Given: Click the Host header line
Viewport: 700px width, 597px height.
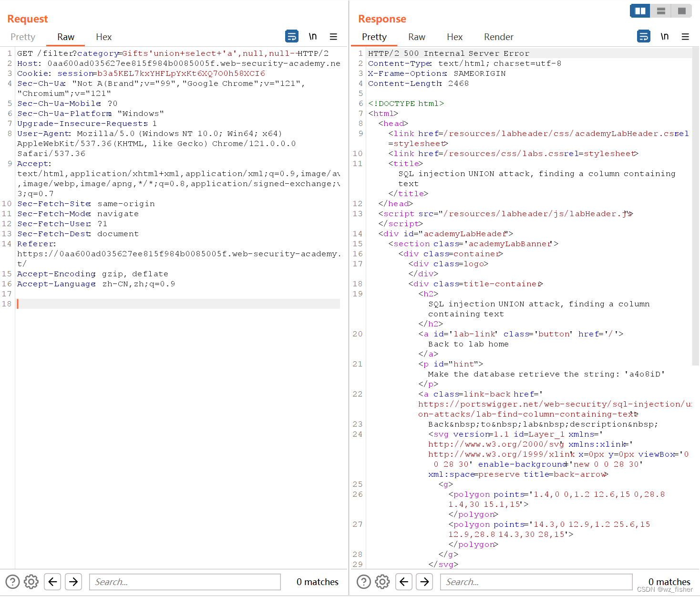Looking at the screenshot, I should pos(179,63).
